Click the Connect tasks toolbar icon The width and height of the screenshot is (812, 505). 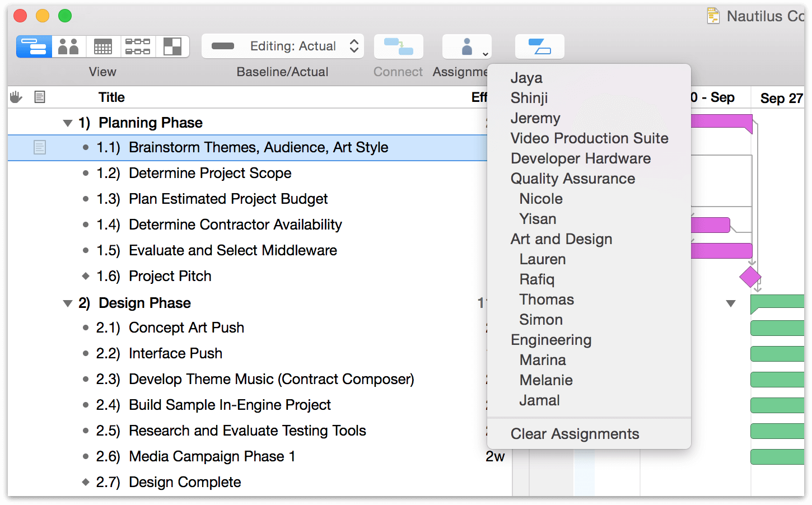(399, 46)
